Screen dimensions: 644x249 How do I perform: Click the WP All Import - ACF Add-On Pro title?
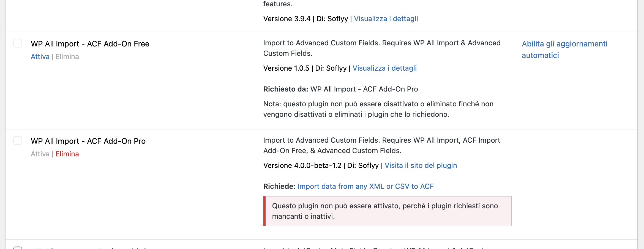click(88, 141)
